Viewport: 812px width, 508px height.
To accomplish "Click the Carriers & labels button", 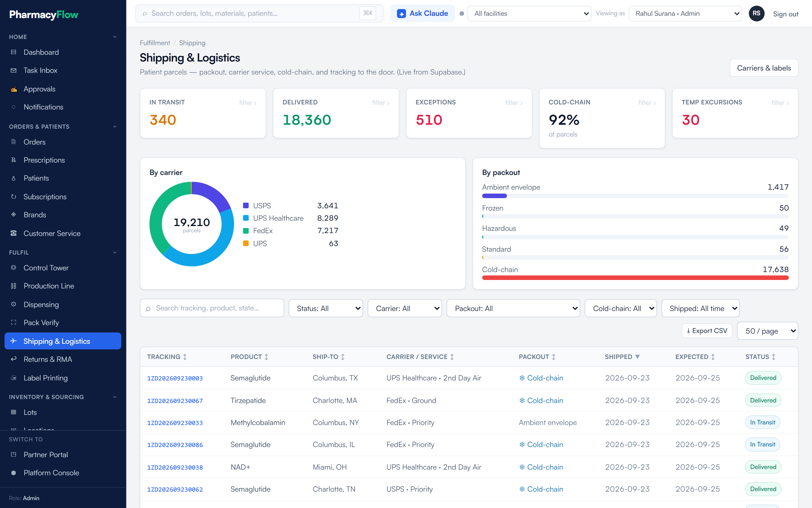I will (764, 68).
